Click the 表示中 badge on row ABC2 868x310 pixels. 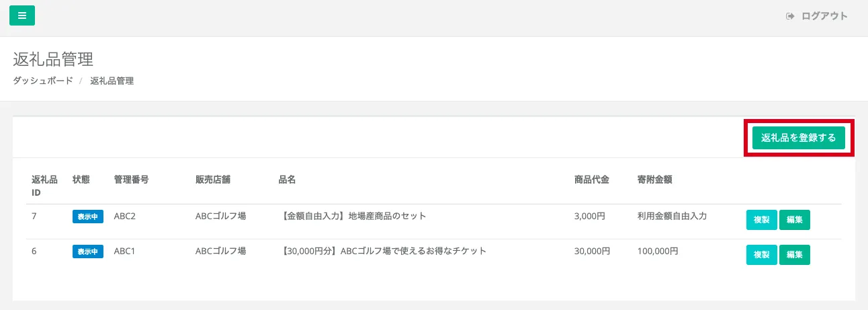(x=88, y=217)
